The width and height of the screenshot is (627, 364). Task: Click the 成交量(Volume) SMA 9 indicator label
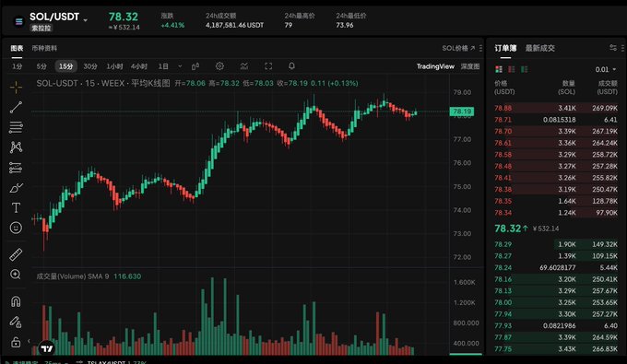coord(73,276)
